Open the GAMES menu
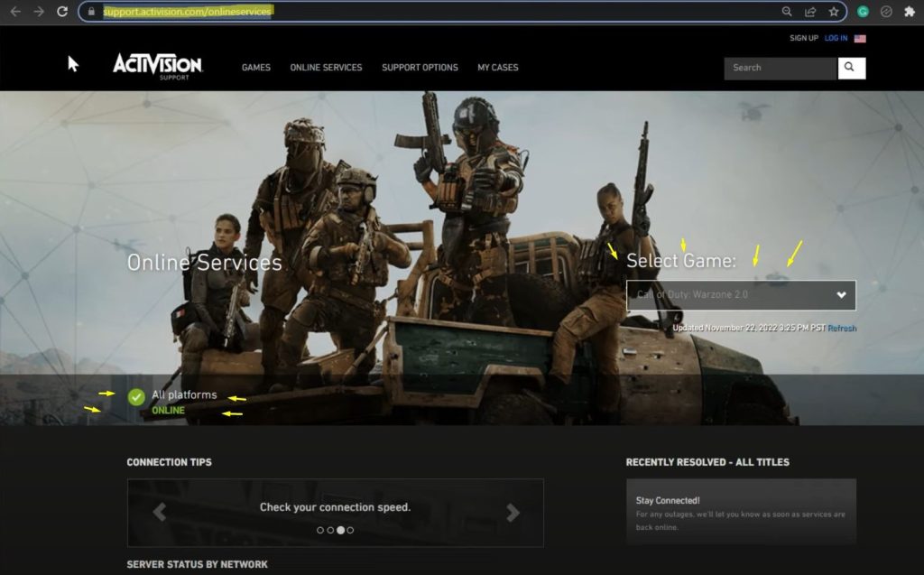This screenshot has width=924, height=575. (x=255, y=68)
